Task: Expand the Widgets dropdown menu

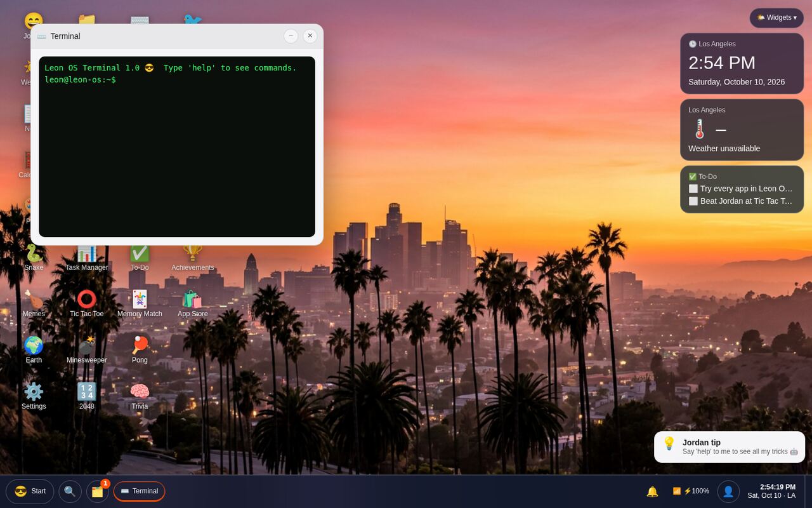Action: tap(776, 18)
